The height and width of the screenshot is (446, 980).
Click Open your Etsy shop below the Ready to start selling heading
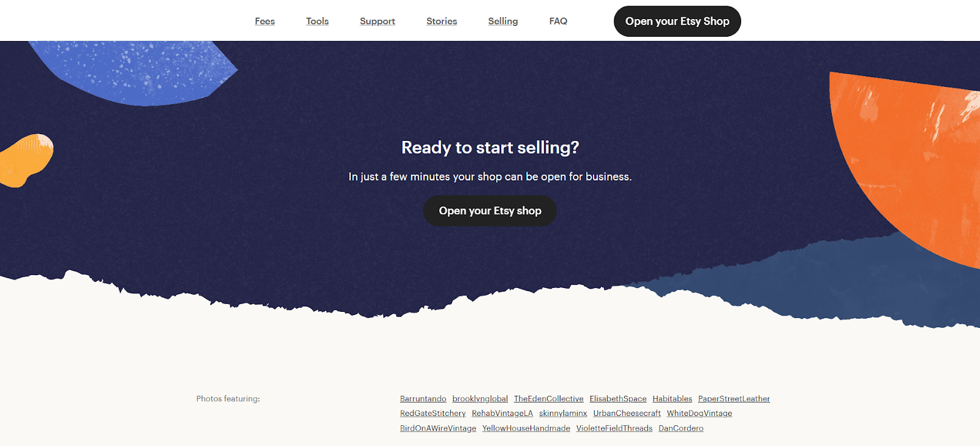(x=490, y=211)
